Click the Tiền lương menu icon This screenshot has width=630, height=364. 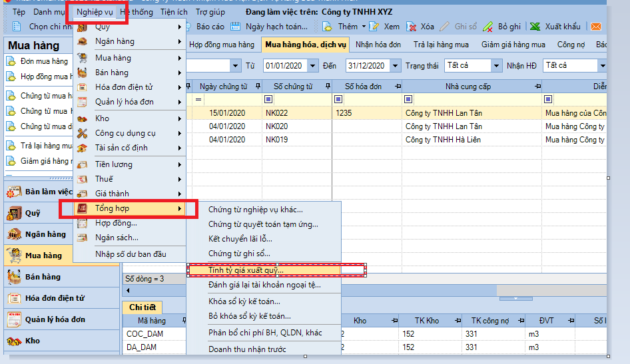point(83,164)
